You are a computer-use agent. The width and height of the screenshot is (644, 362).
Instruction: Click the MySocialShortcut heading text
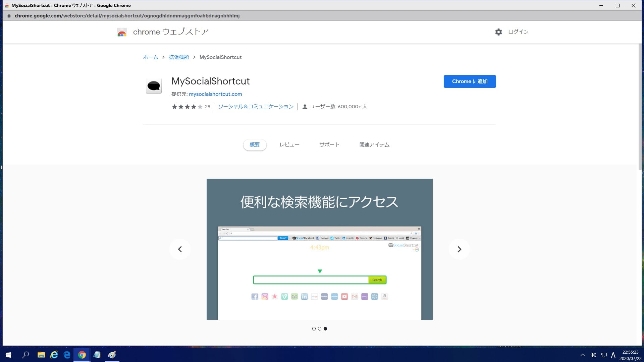point(211,81)
